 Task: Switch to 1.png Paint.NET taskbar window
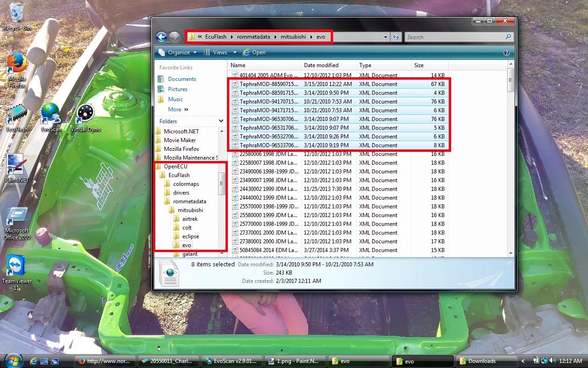pos(296,361)
